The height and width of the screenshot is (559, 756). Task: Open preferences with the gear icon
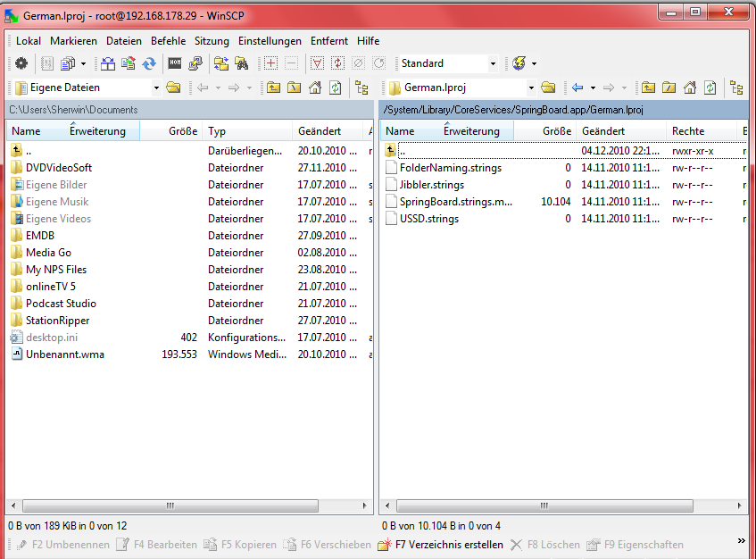[21, 63]
